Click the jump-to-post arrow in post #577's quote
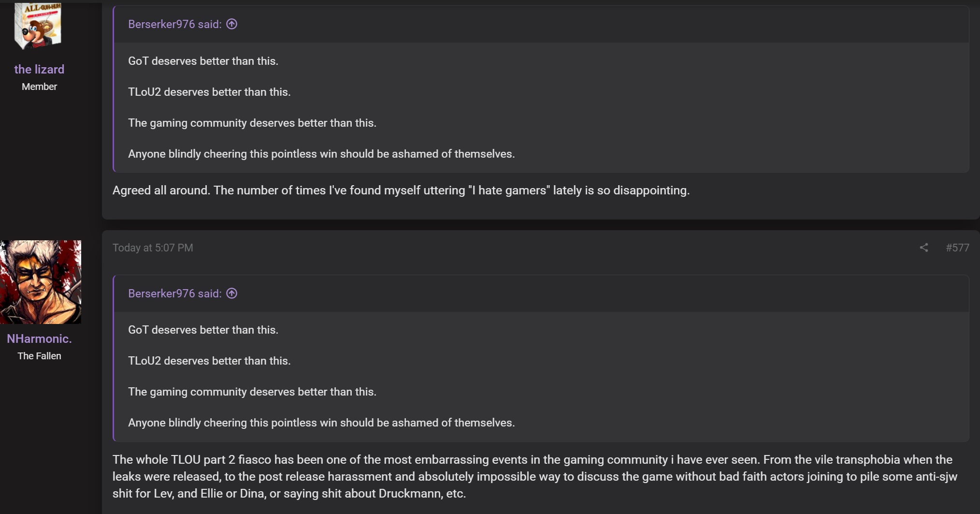980x514 pixels. click(x=232, y=294)
